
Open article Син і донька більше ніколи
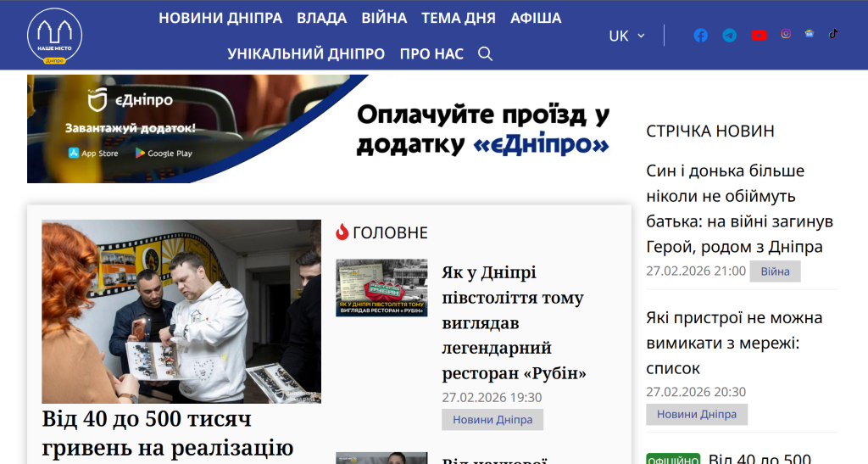tap(739, 209)
